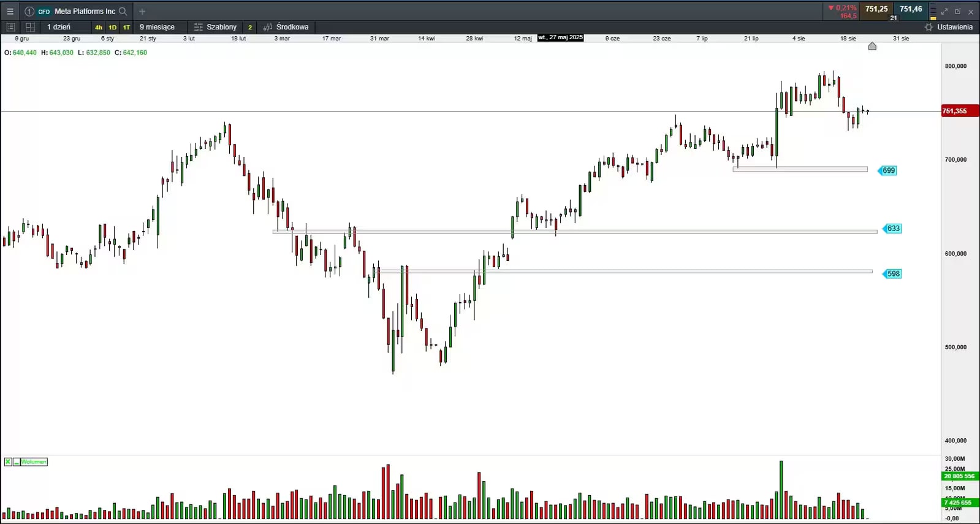Open the chart list panel icon

coord(10,27)
